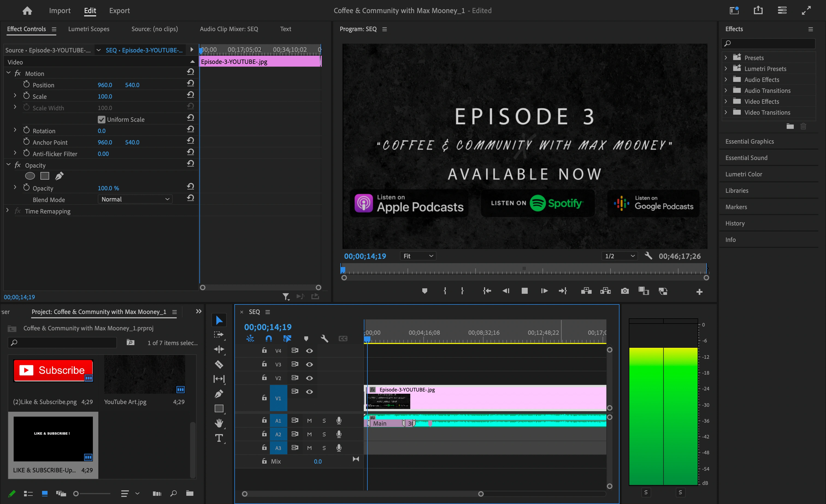Open the Text panel tab

286,29
